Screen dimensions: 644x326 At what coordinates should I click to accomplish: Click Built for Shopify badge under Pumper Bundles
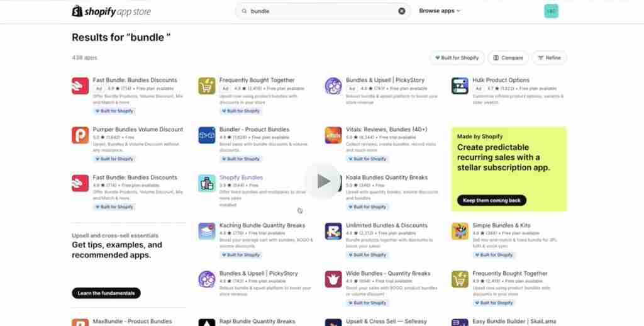[x=114, y=159]
